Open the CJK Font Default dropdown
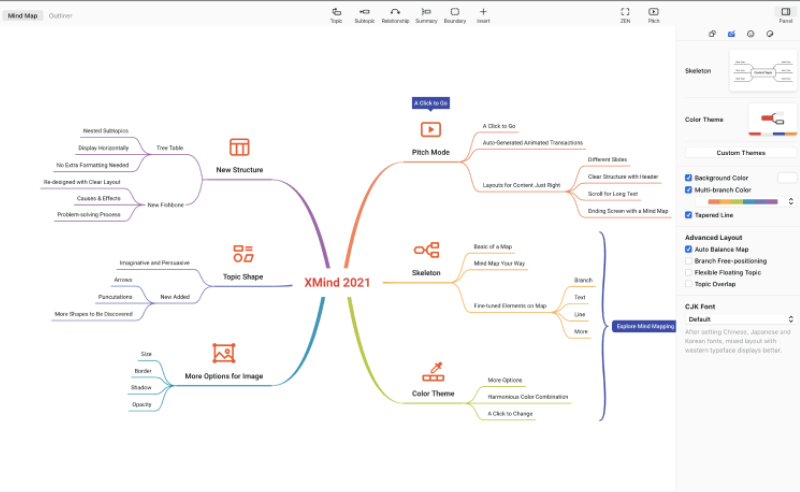The width and height of the screenshot is (800, 492). tap(740, 319)
